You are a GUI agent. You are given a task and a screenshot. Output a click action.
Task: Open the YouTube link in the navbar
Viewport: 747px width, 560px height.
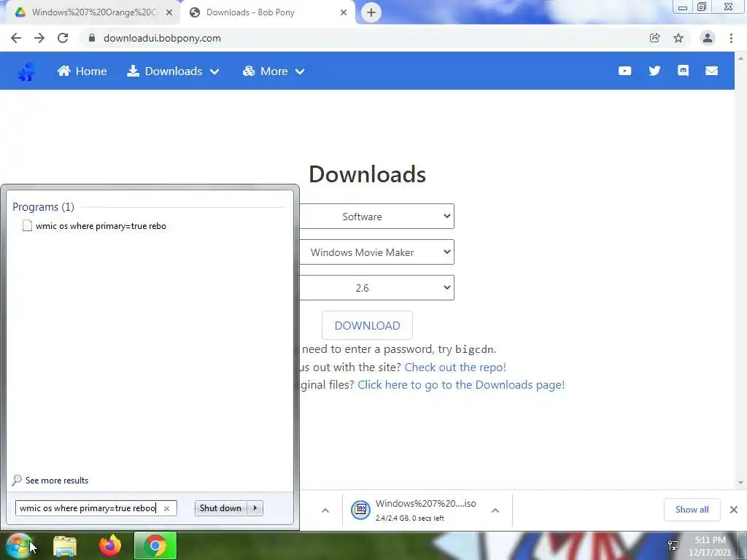(624, 71)
